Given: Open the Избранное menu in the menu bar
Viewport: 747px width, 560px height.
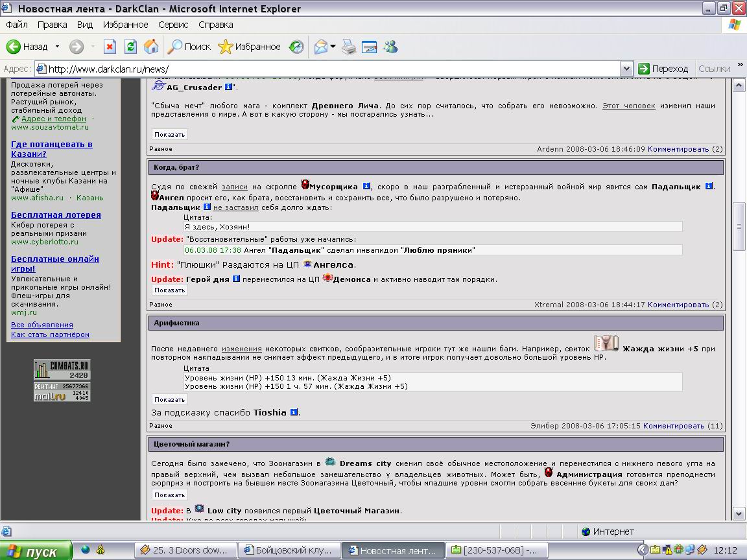Looking at the screenshot, I should pyautogui.click(x=125, y=25).
